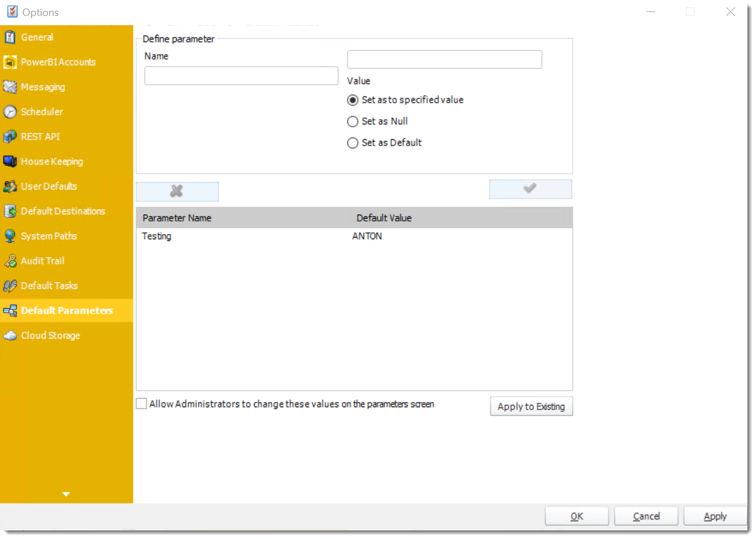Image resolution: width=756 pixels, height=539 pixels.
Task: Open the Default Destinations section
Action: point(63,211)
